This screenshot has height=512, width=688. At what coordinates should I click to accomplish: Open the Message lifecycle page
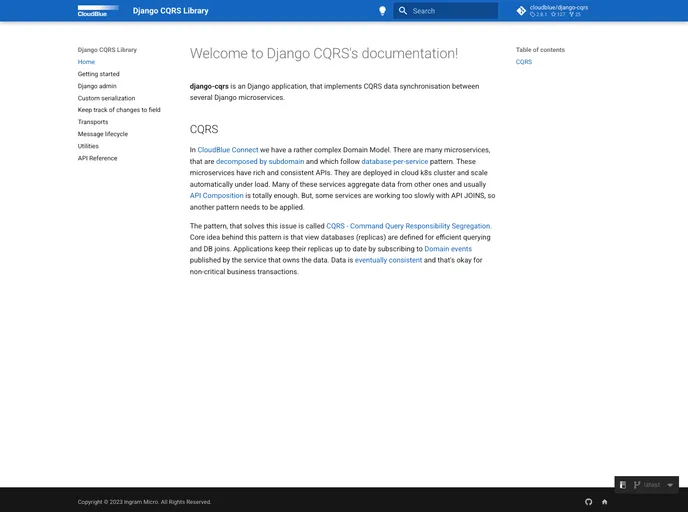pos(103,134)
